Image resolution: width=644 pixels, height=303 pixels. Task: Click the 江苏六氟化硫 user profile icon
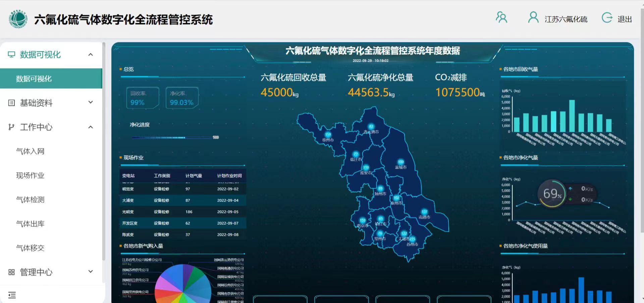(533, 17)
